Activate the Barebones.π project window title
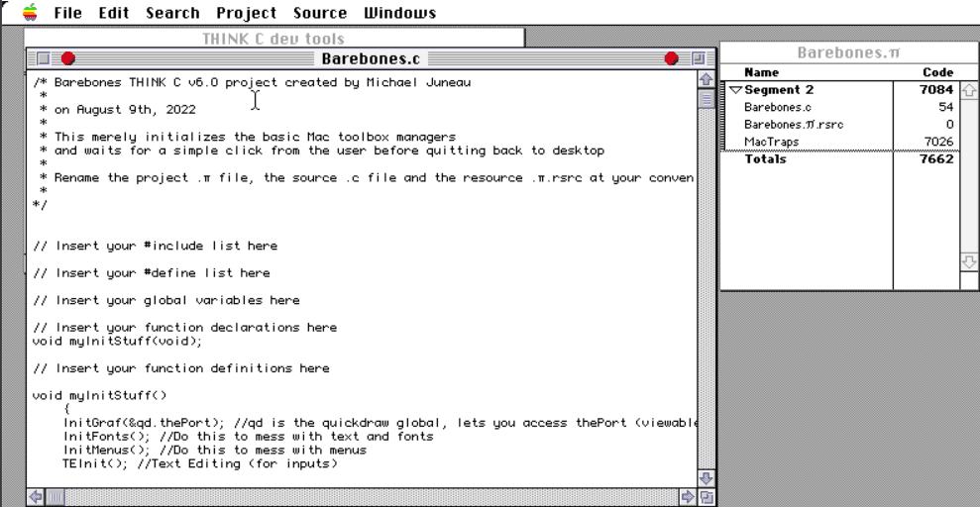Viewport: 980px width, 507px height. (x=849, y=53)
